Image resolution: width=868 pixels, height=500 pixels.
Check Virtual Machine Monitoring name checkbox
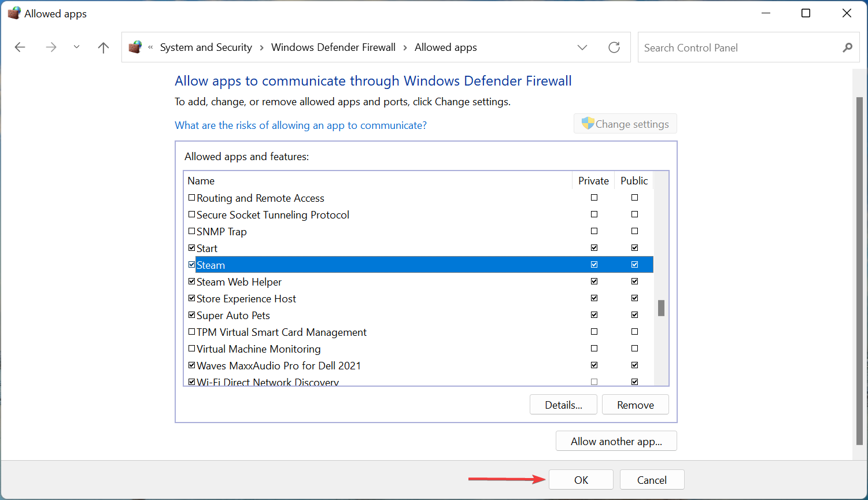tap(192, 349)
